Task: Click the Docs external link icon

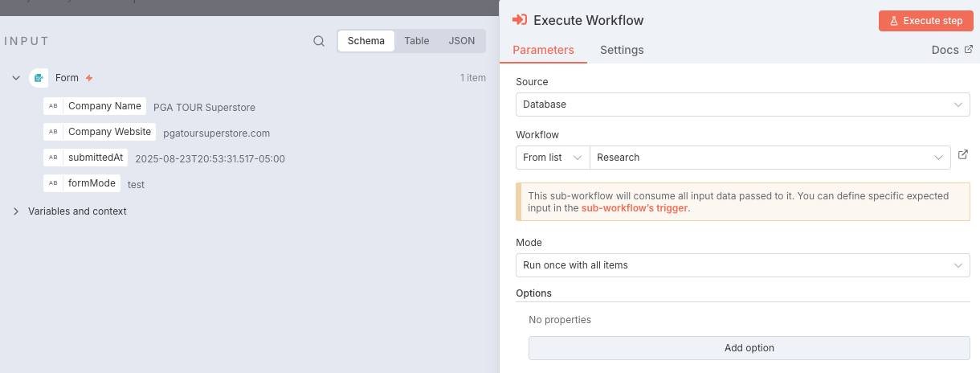Action: 968,50
